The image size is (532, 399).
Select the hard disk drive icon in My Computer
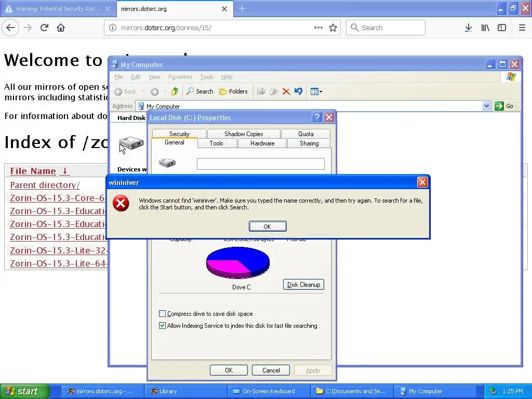[x=131, y=142]
